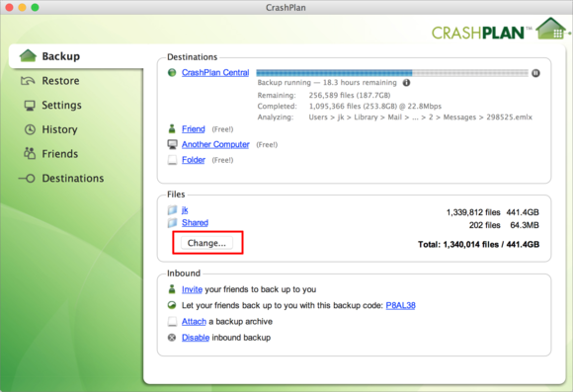View the History section

tap(59, 129)
